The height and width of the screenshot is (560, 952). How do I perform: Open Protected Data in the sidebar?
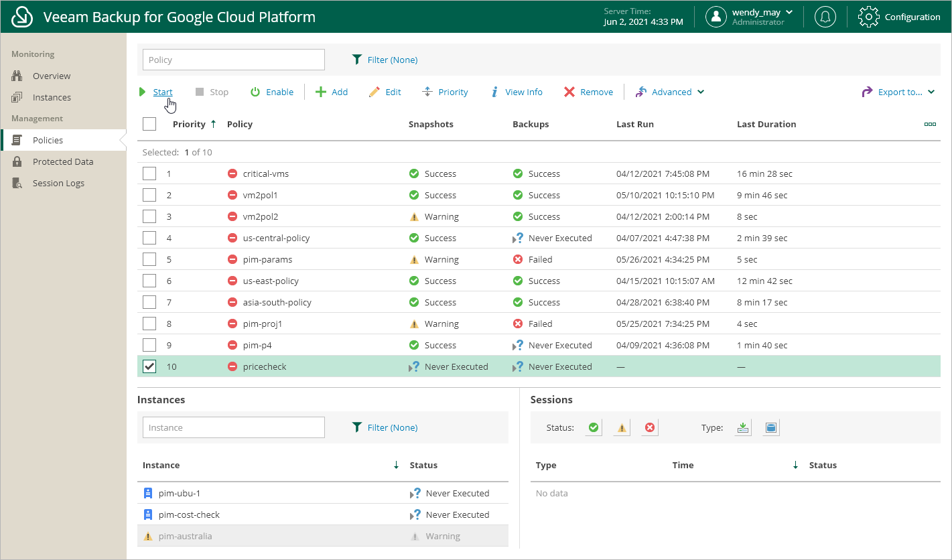63,161
